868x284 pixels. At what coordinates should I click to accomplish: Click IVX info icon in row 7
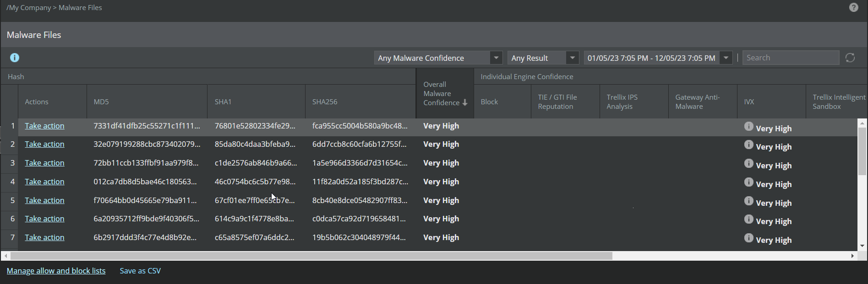click(x=748, y=238)
